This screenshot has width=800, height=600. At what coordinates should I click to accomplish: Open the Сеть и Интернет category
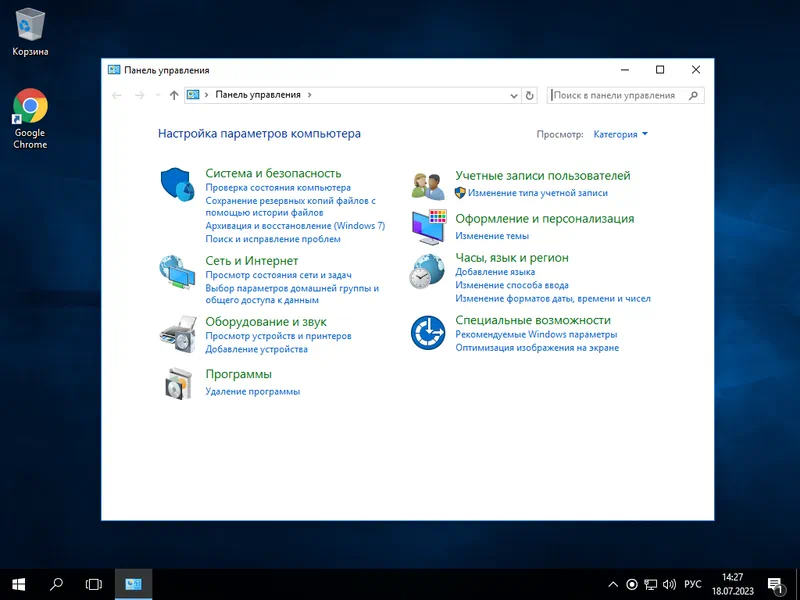(x=252, y=261)
